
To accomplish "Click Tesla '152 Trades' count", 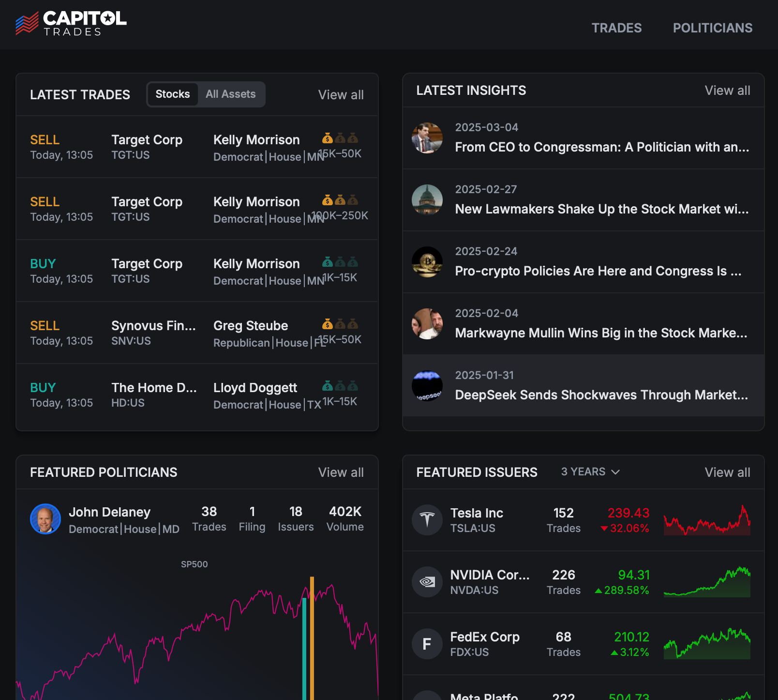I will click(x=564, y=520).
